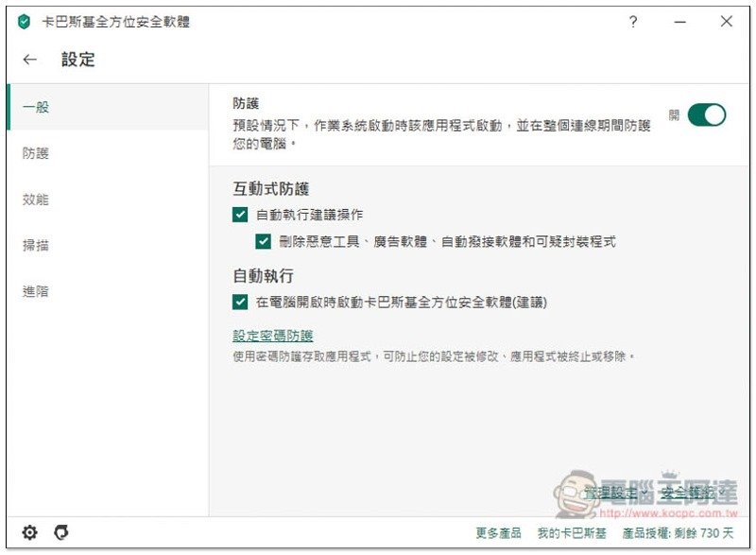756x555 pixels.
Task: Open help with the question mark icon
Action: 633,21
